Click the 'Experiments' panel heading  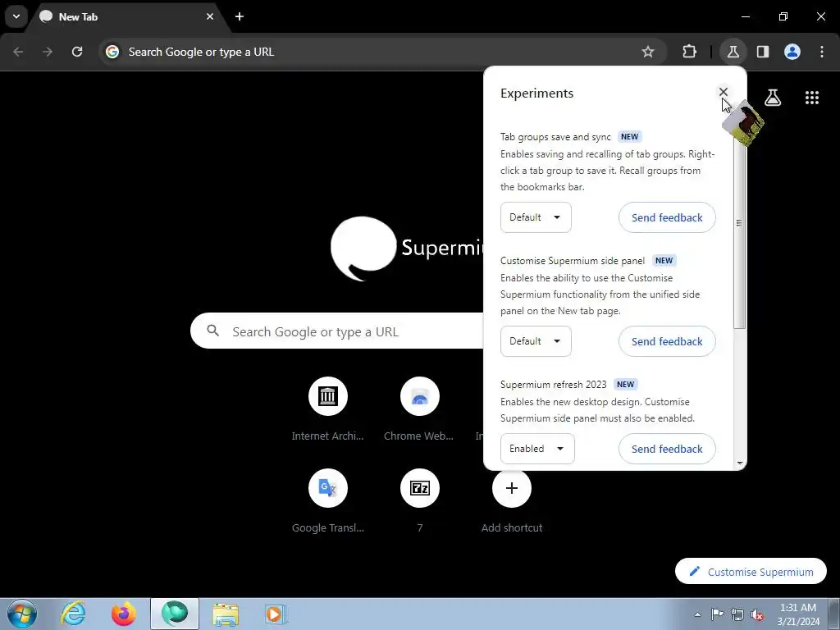coord(536,94)
